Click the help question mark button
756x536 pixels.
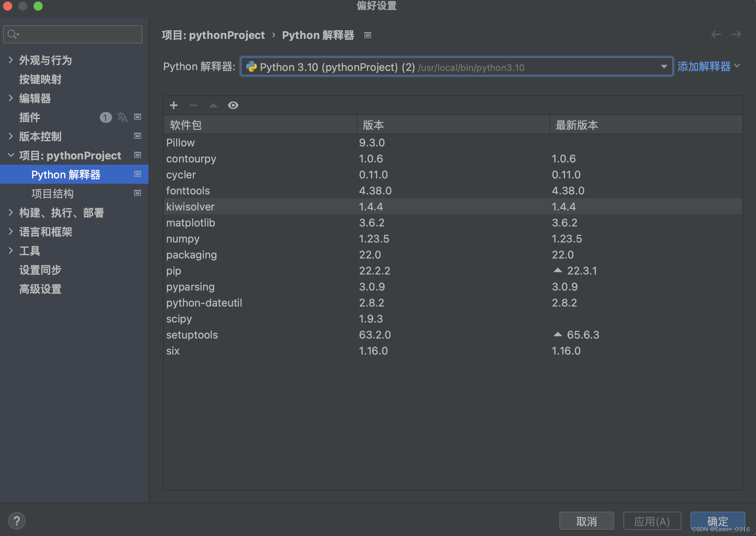tap(17, 521)
